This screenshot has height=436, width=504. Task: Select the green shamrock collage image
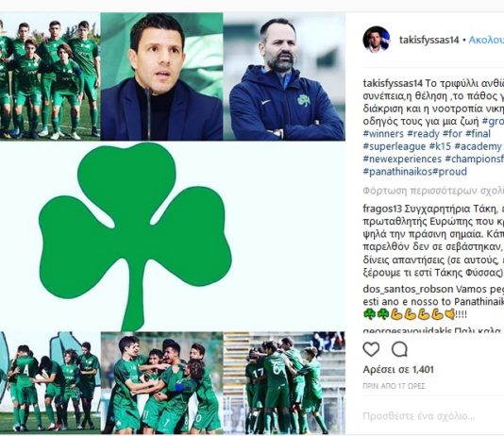(173, 224)
